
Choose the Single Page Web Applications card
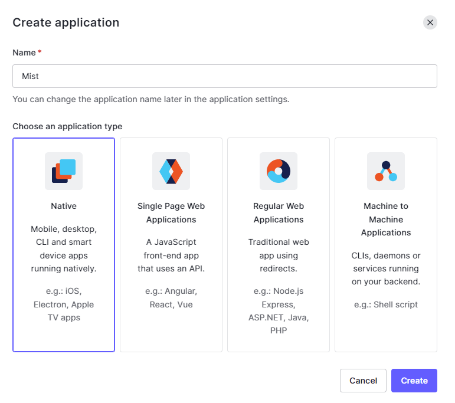pyautogui.click(x=171, y=245)
